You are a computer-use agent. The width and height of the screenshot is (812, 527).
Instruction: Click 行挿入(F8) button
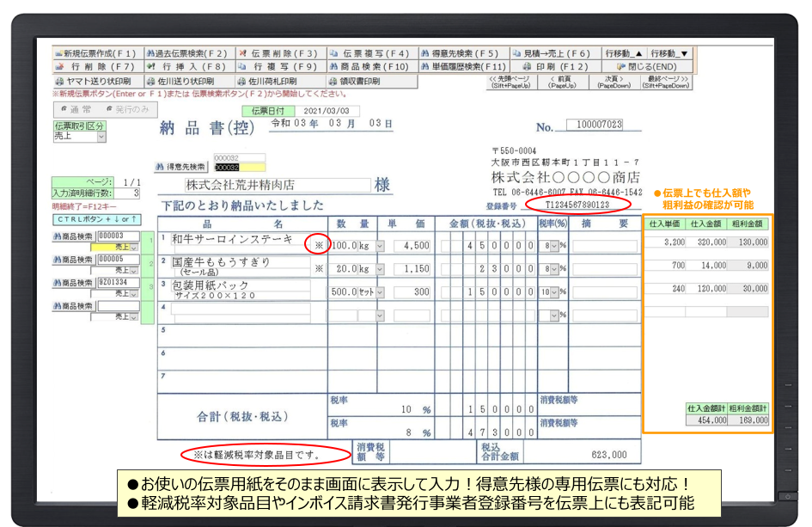tap(189, 67)
